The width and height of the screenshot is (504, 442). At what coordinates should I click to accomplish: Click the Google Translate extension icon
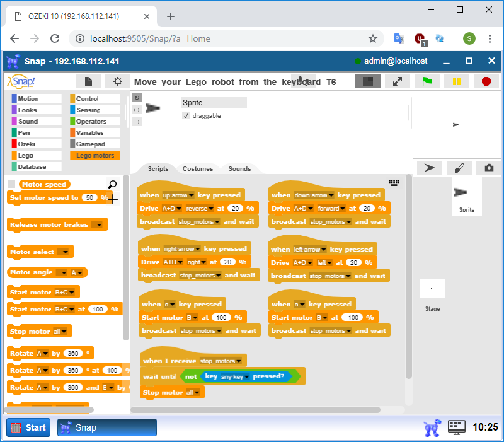(x=399, y=38)
